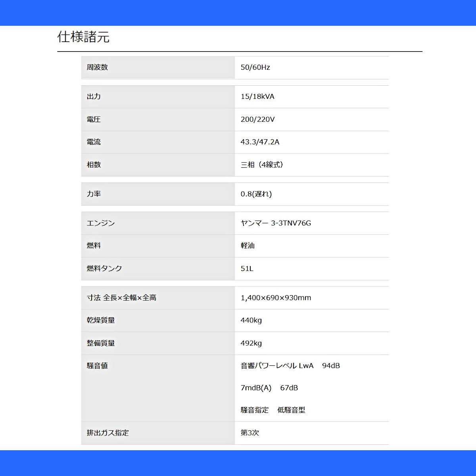
Task: Click the 騒音指定 低騒音型 line
Action: tap(273, 410)
